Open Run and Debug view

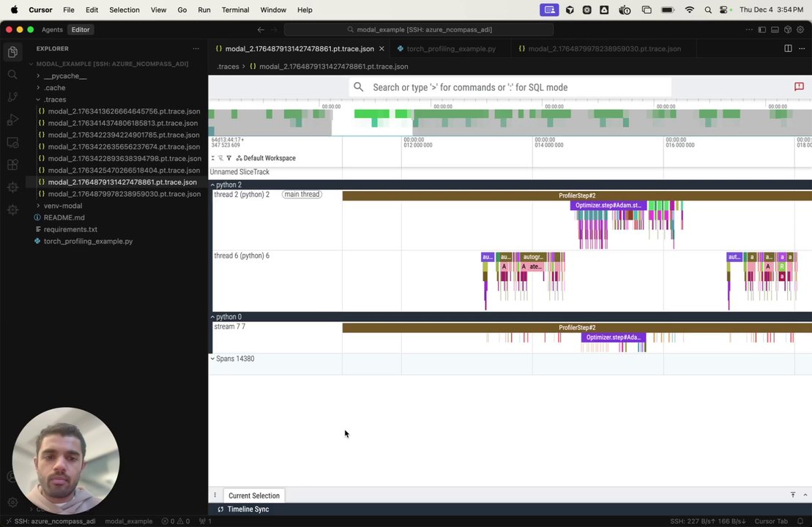(x=13, y=119)
